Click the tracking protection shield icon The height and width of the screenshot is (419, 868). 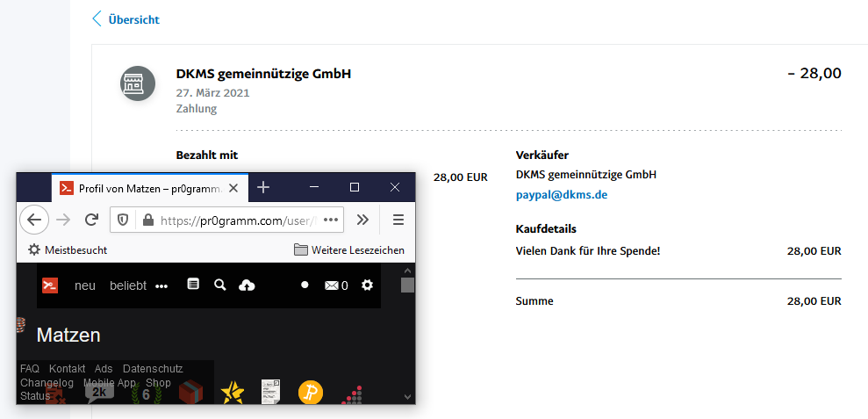(x=124, y=220)
